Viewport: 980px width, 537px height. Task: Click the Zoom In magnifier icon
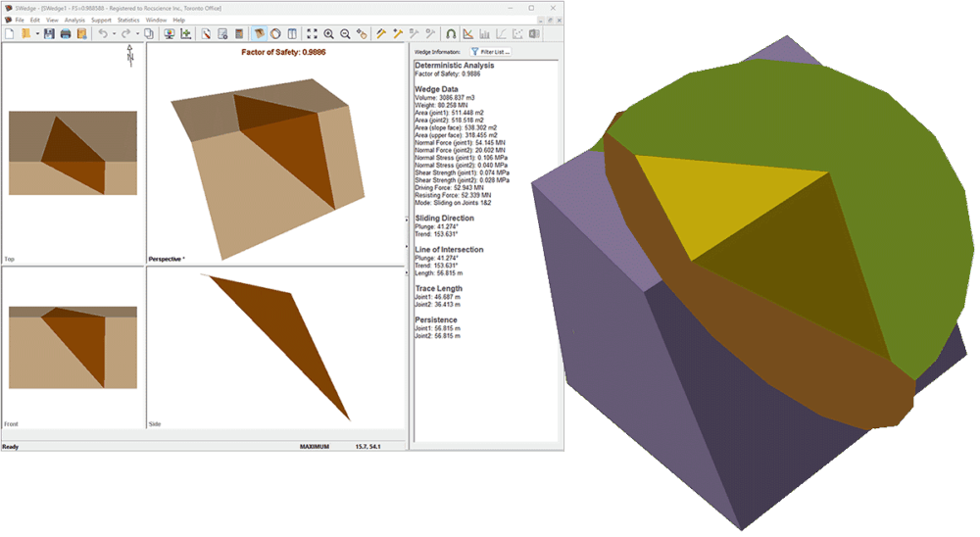[x=328, y=33]
